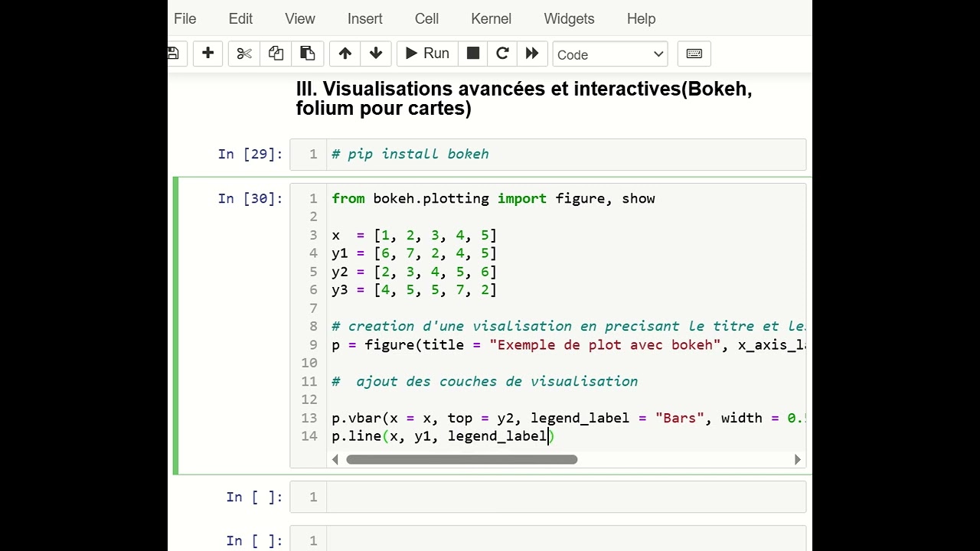Click the heading 'III. Visualisations avancées et interactives'
Image resolution: width=980 pixels, height=551 pixels.
click(524, 99)
